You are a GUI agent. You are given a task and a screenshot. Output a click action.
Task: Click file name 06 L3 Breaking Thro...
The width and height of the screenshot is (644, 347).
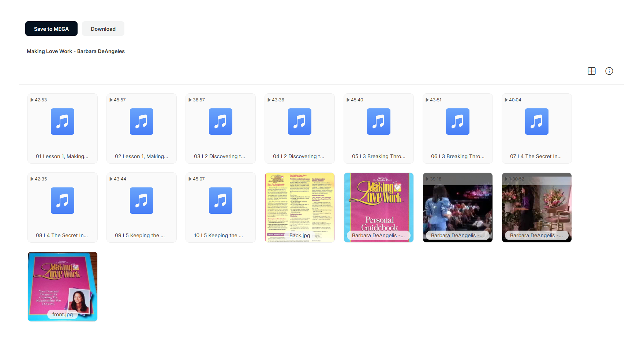pos(458,156)
